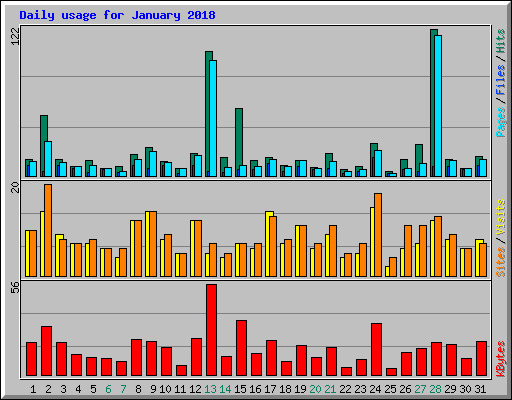Click the short red KBytes bar for day 25
The width and height of the screenshot is (512, 400).
391,372
